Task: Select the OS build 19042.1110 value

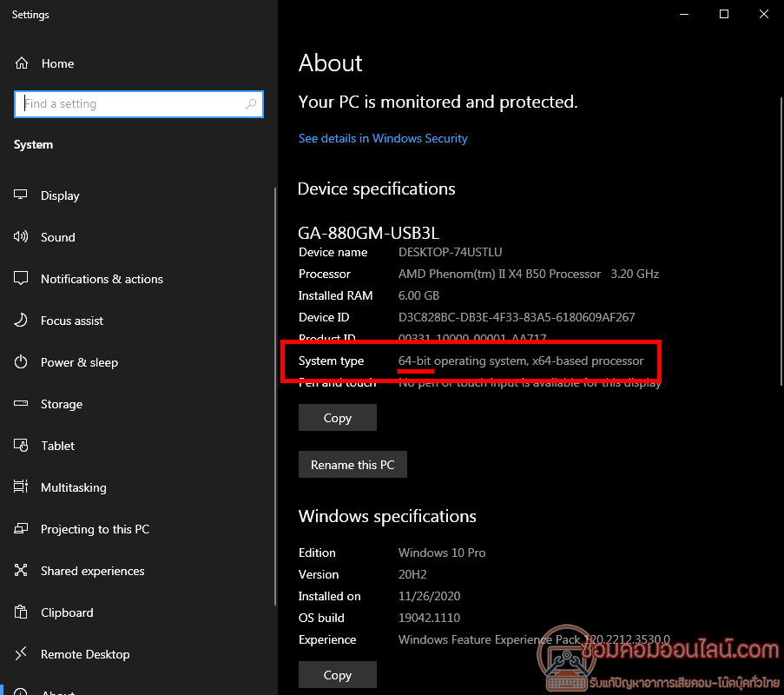Action: (x=429, y=618)
